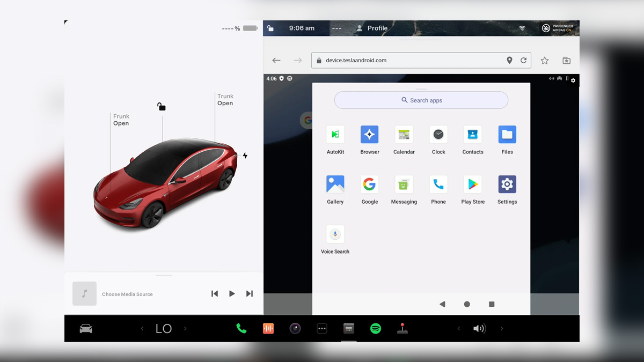Click Choose Media Source
The height and width of the screenshot is (362, 644).
(127, 294)
